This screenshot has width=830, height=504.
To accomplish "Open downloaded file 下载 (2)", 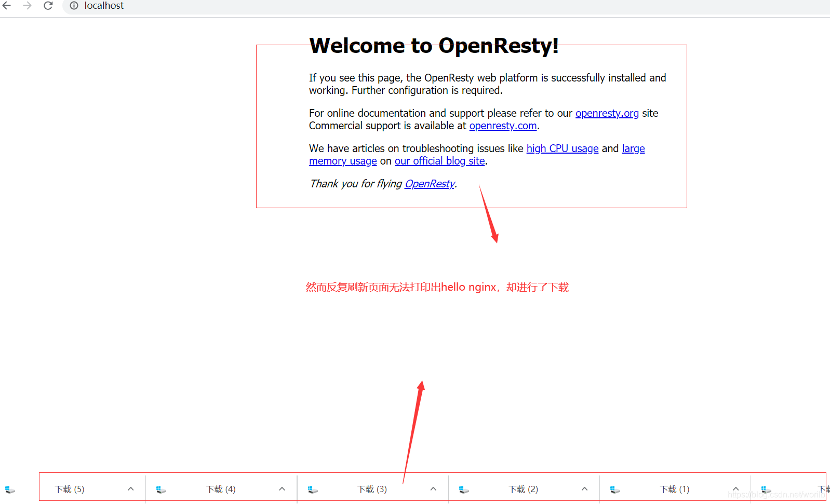I will coord(523,489).
